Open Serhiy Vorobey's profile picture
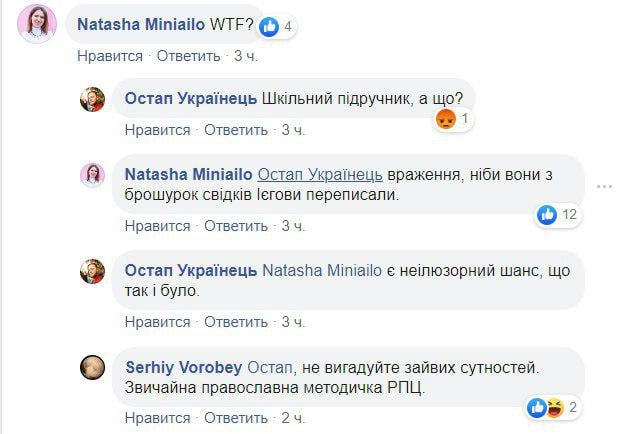 [93, 367]
